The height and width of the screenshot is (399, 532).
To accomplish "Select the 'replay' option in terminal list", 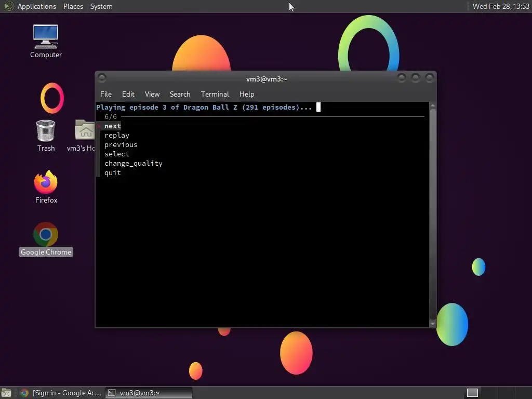I will pos(117,136).
